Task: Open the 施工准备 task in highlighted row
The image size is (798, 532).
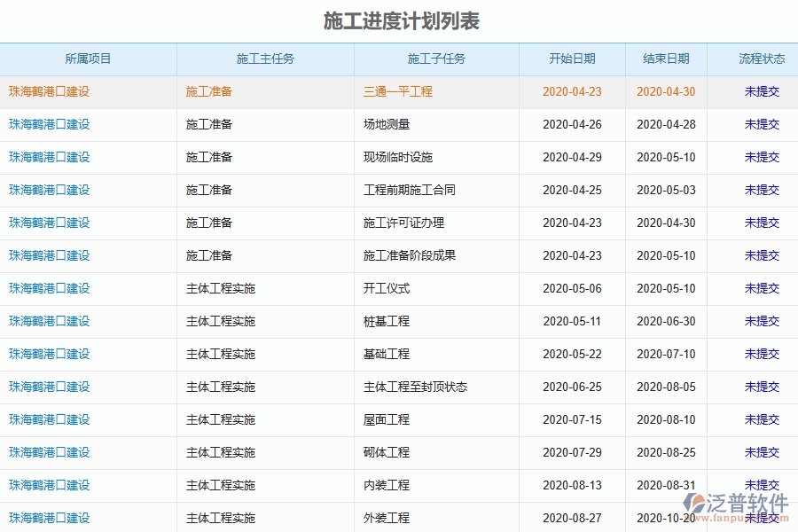Action: pyautogui.click(x=207, y=91)
